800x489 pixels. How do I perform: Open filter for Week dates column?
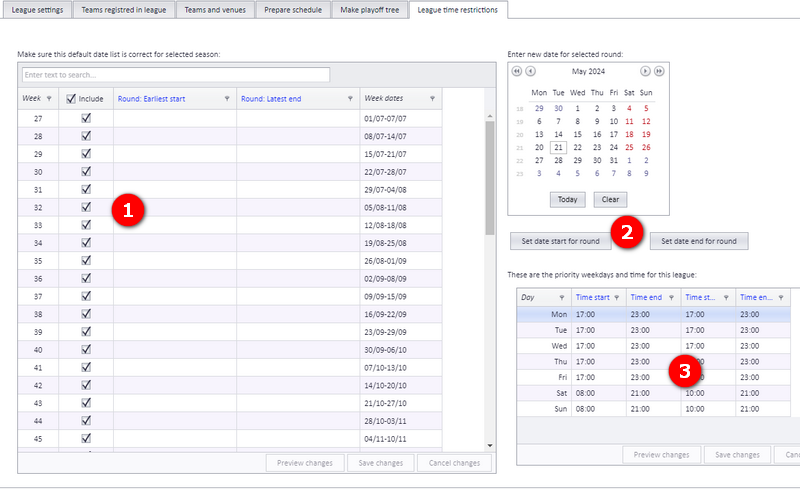pyautogui.click(x=432, y=99)
